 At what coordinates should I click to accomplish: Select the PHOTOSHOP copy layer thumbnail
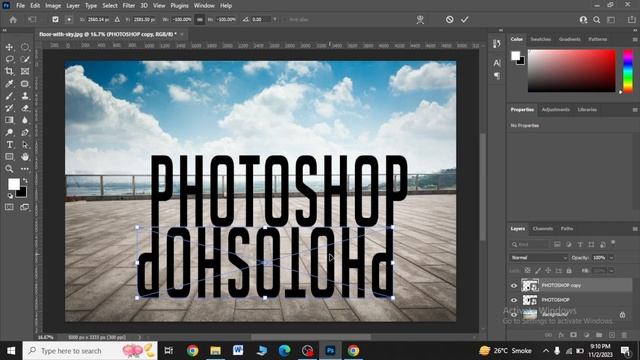[530, 285]
